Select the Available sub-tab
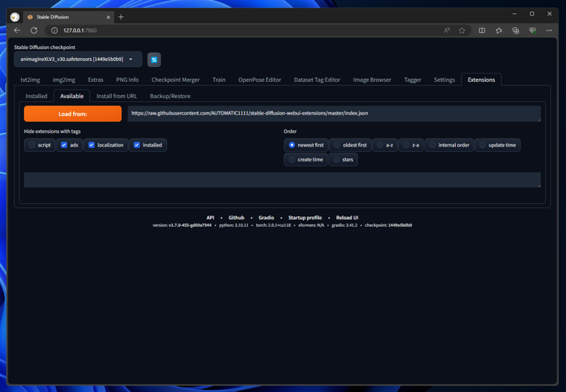Viewport: 566px width, 392px height. click(71, 96)
